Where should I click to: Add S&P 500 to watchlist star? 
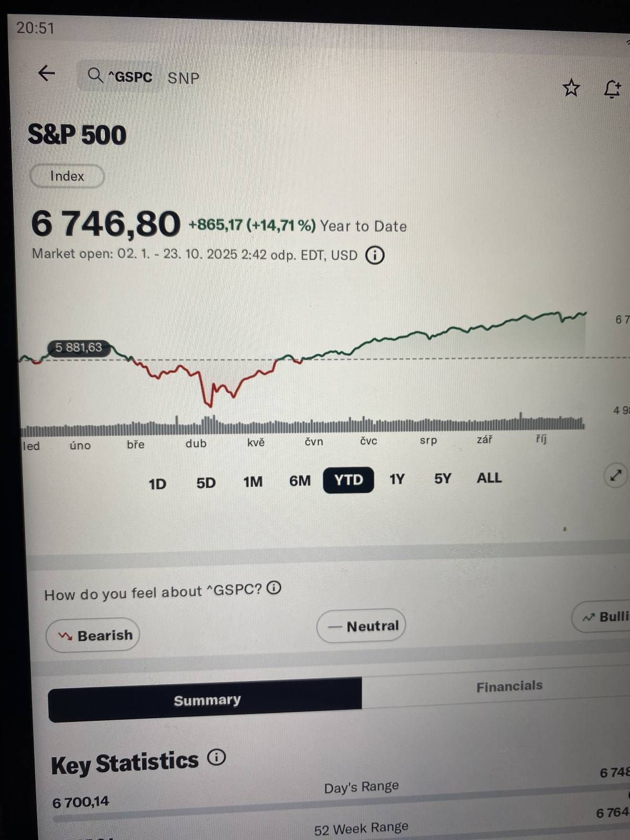tap(571, 88)
